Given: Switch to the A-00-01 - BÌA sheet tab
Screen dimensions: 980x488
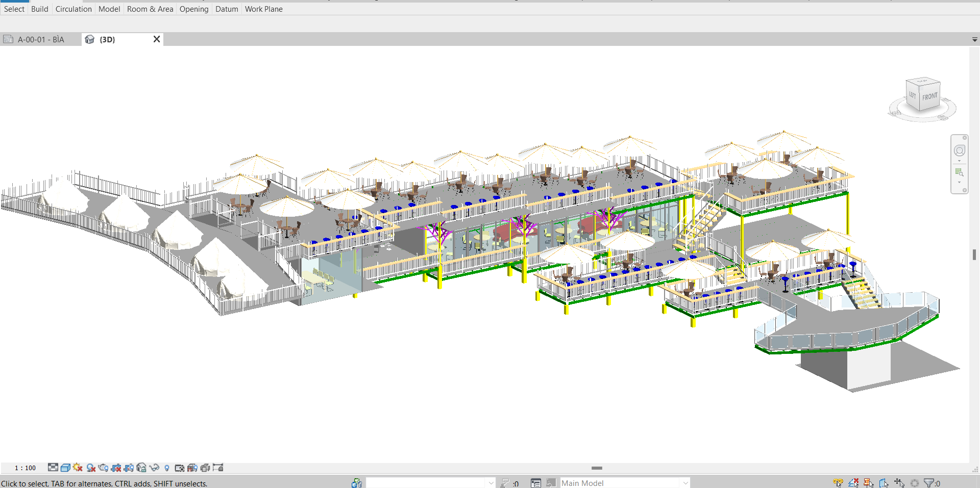Looking at the screenshot, I should pos(41,39).
